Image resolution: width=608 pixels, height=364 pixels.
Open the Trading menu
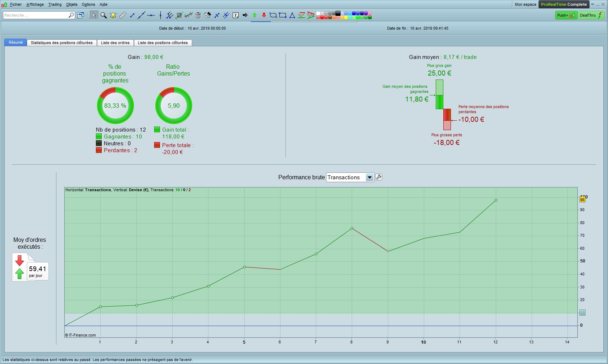tap(55, 4)
